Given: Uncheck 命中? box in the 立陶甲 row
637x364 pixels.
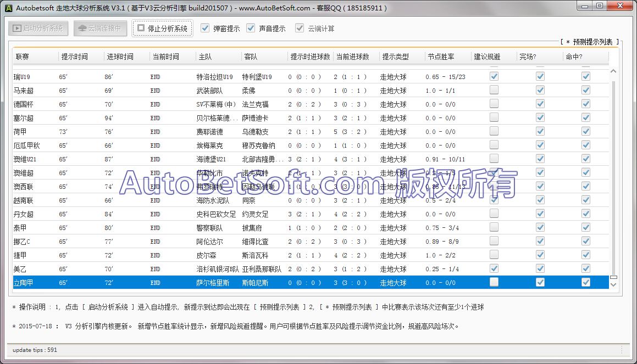Looking at the screenshot, I should 586,282.
